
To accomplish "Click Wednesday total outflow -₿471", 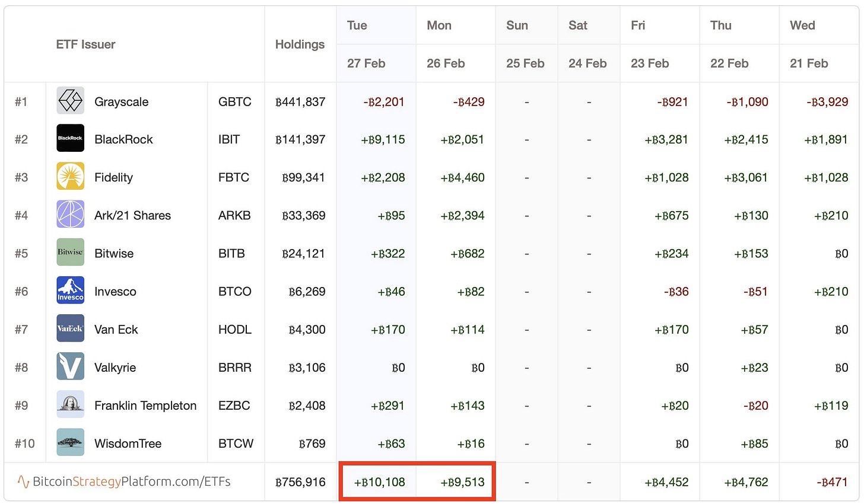I will point(832,482).
